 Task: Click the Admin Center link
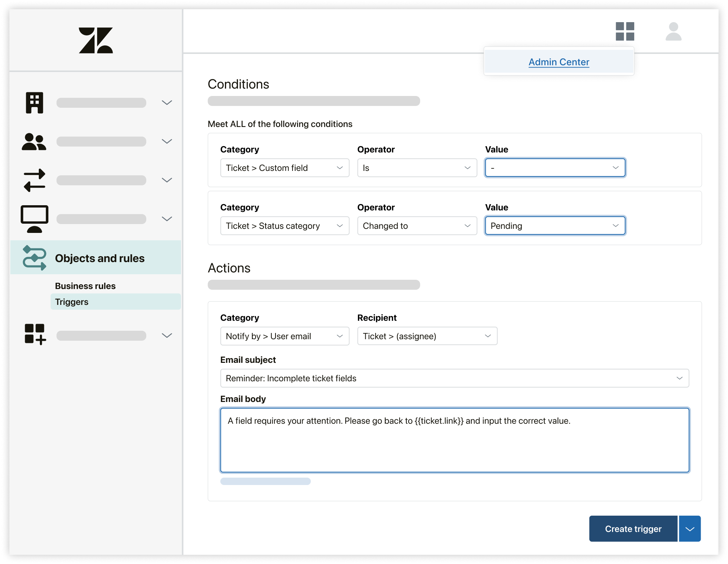pyautogui.click(x=558, y=62)
